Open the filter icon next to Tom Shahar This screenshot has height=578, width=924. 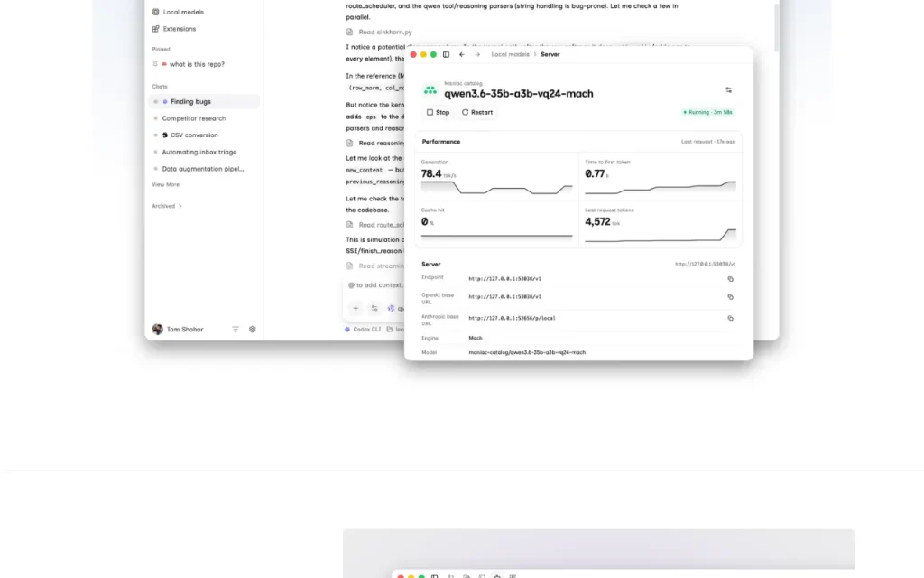236,329
